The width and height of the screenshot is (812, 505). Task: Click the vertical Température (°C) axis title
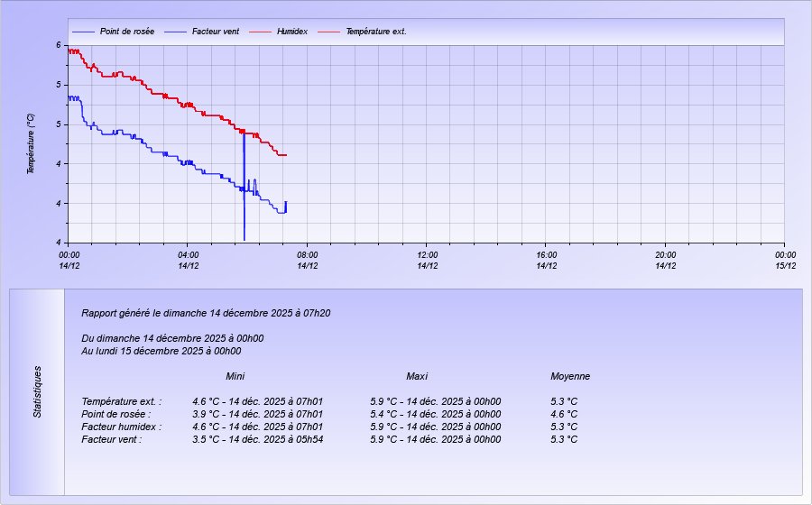coord(31,144)
